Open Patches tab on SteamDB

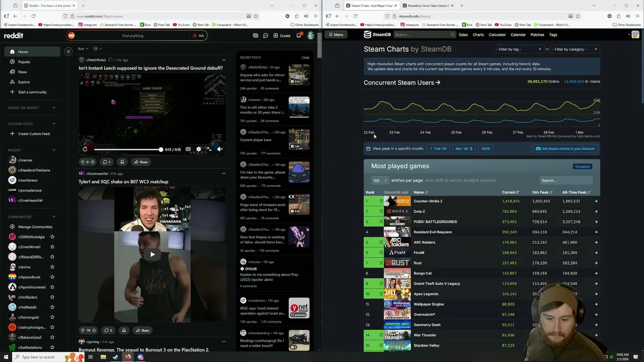pyautogui.click(x=537, y=35)
